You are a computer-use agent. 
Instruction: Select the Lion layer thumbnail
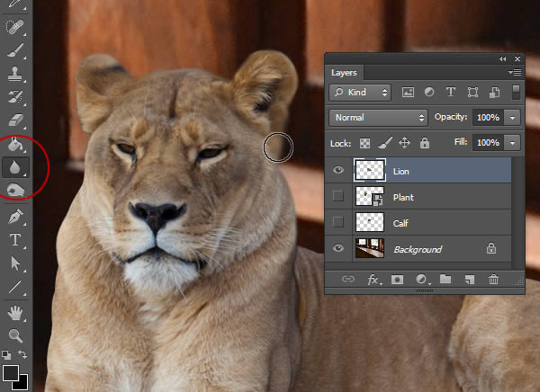click(x=370, y=170)
